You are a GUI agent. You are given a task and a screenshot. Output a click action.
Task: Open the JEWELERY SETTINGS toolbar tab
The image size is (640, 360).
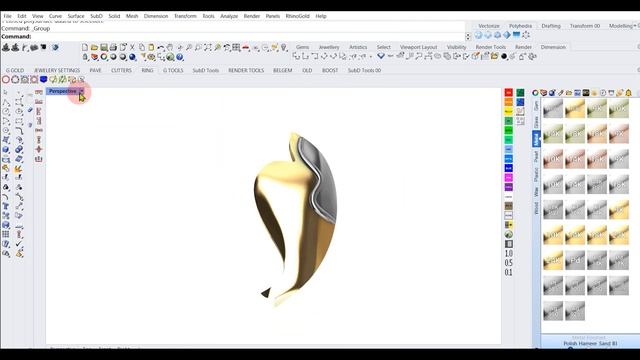(x=57, y=70)
